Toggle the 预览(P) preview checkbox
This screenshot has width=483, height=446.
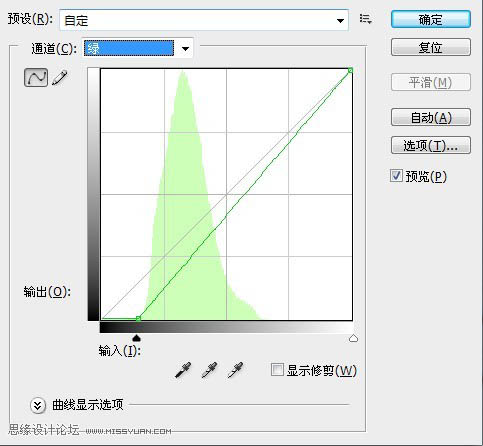coord(396,176)
